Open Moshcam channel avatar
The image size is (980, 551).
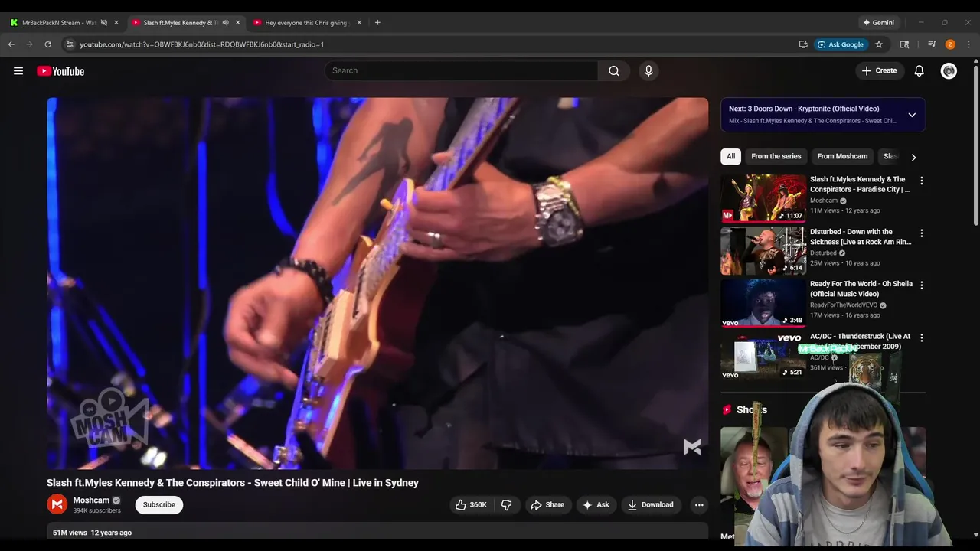click(57, 504)
